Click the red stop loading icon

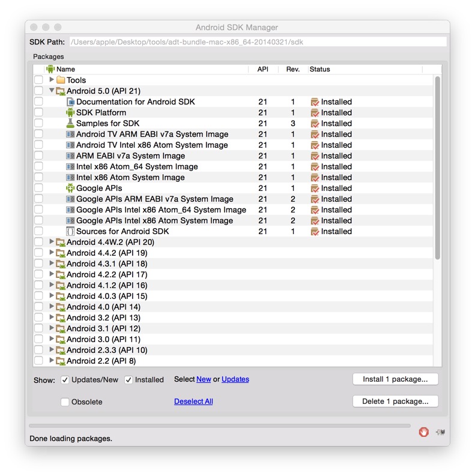point(423,432)
